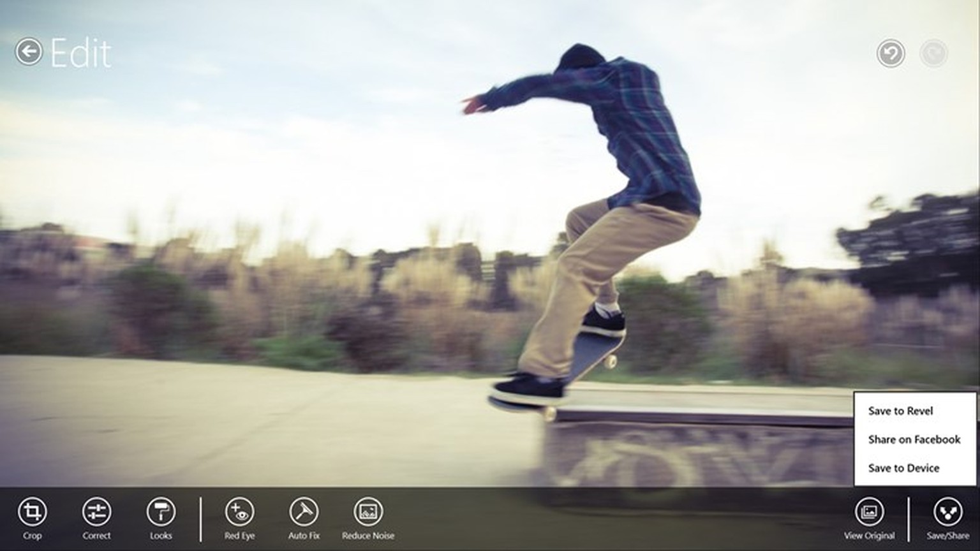Click the View Original text label

tap(869, 536)
